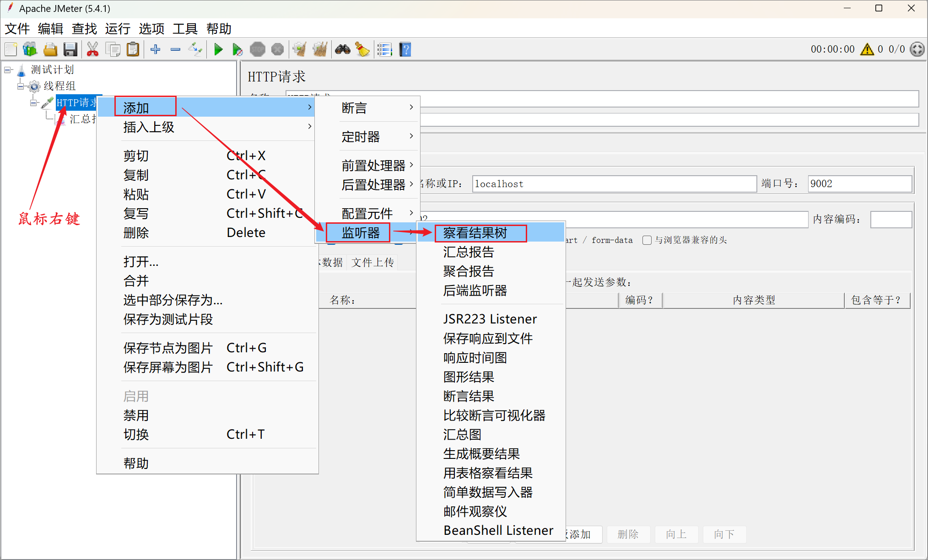Open the 选项 menu
Viewport: 928px width, 560px height.
(x=151, y=29)
